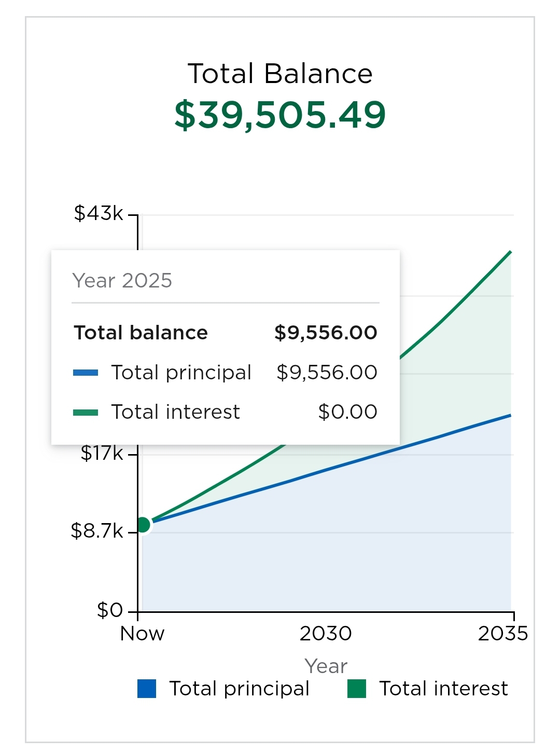560x753 pixels.
Task: Click the bold $9,556.00 total balance value in tooltip
Action: point(326,333)
